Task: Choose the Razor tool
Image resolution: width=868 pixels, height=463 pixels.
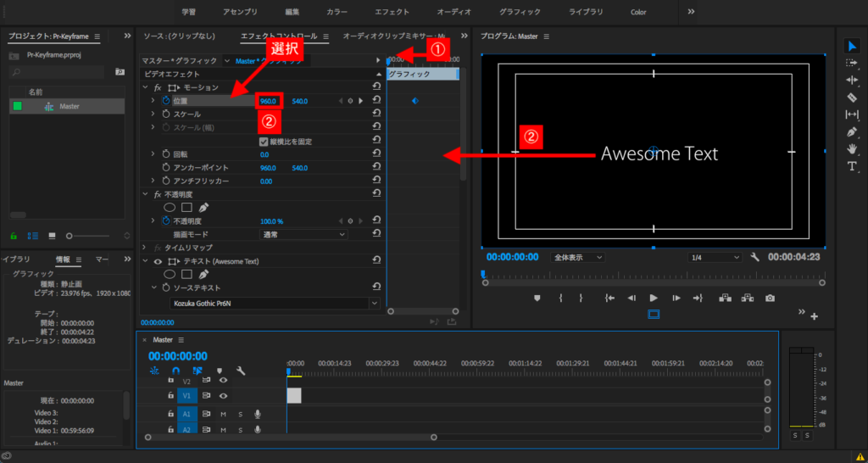Action: click(852, 98)
